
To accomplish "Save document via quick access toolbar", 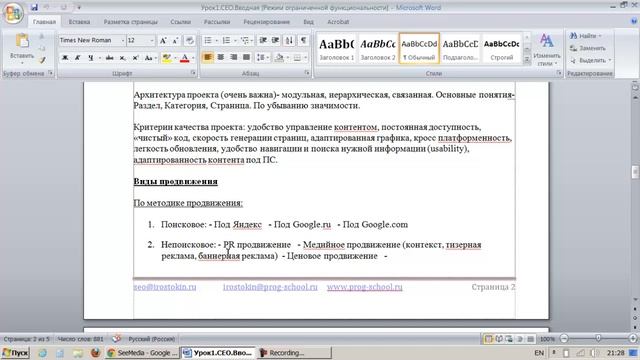I will point(34,7).
